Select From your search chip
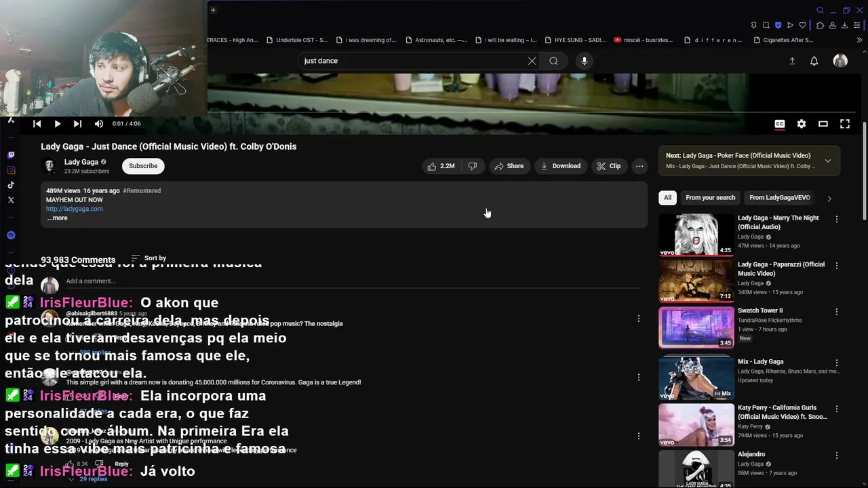The image size is (868, 488). 710,198
